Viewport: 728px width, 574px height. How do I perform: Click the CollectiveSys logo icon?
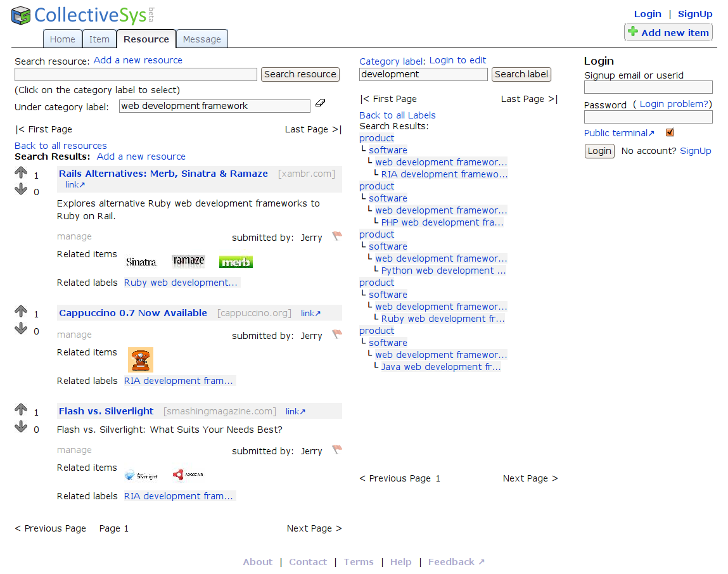coord(21,15)
